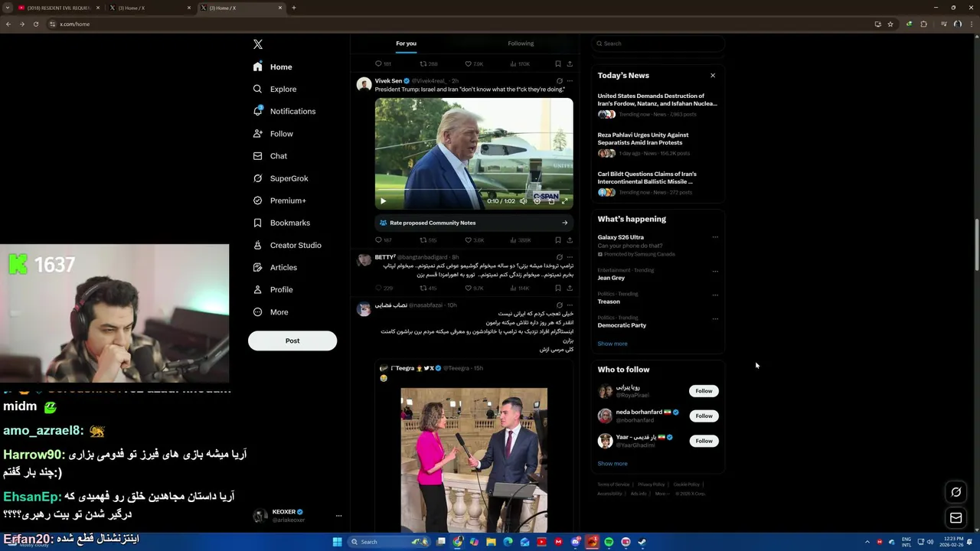The width and height of the screenshot is (980, 551).
Task: Bookmark Vivek Sen's post
Action: click(558, 240)
